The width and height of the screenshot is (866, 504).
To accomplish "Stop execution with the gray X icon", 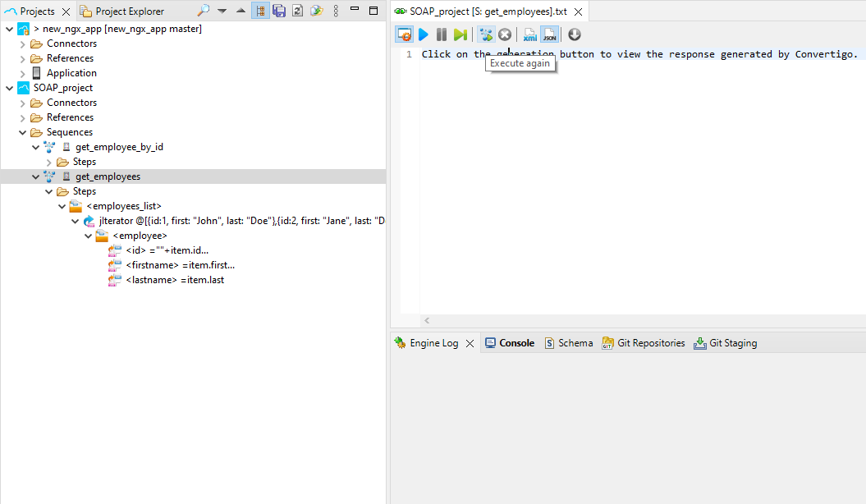I will coord(505,34).
